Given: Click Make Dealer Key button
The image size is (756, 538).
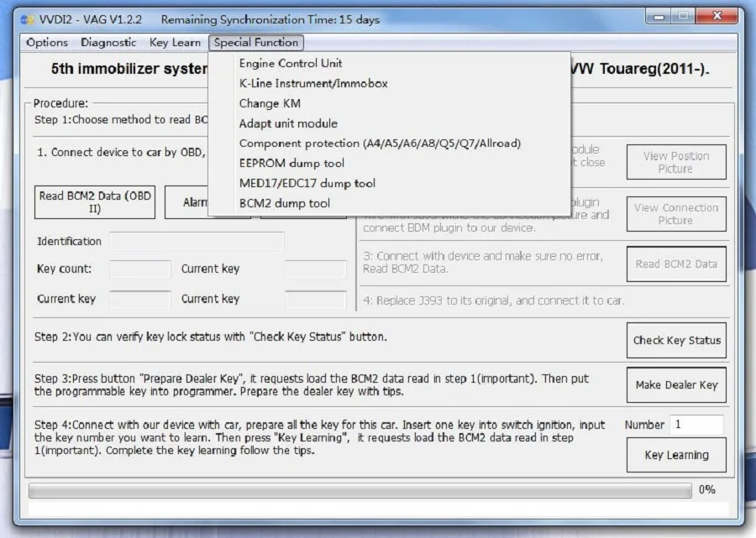Looking at the screenshot, I should pos(676,385).
